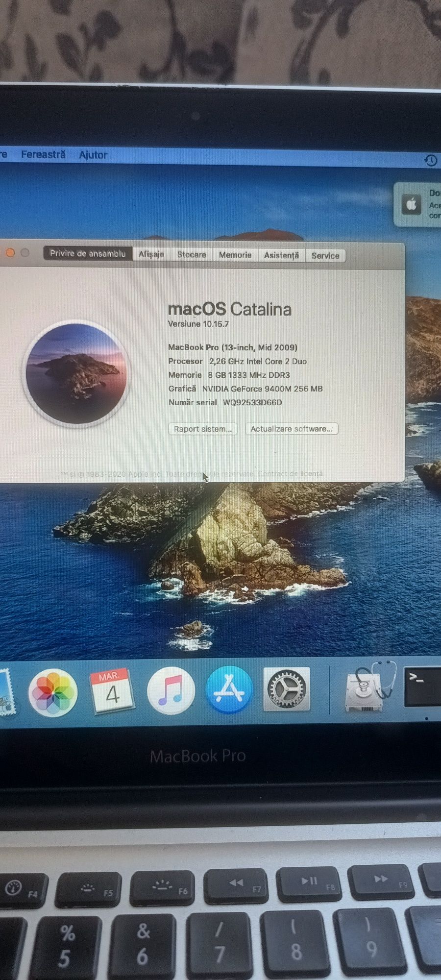Open the Calendar app in the Dock
Viewport: 441px width, 980px height.
click(x=112, y=691)
